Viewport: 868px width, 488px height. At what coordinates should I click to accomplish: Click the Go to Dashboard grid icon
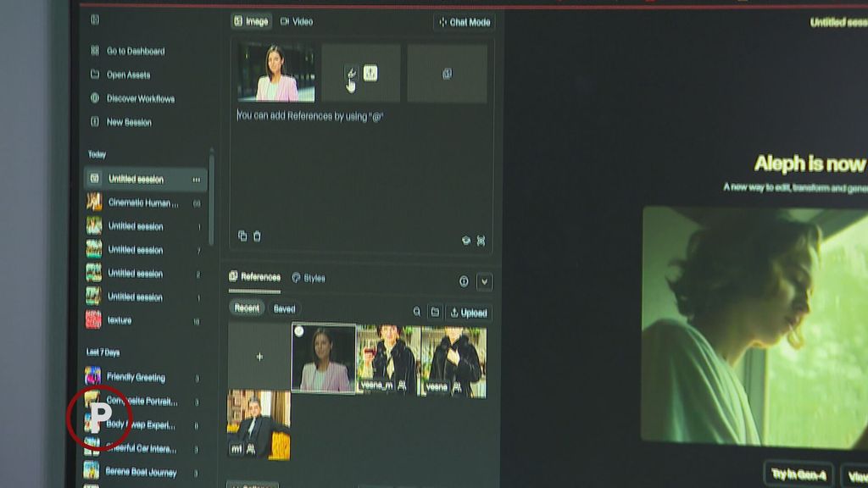tap(95, 51)
